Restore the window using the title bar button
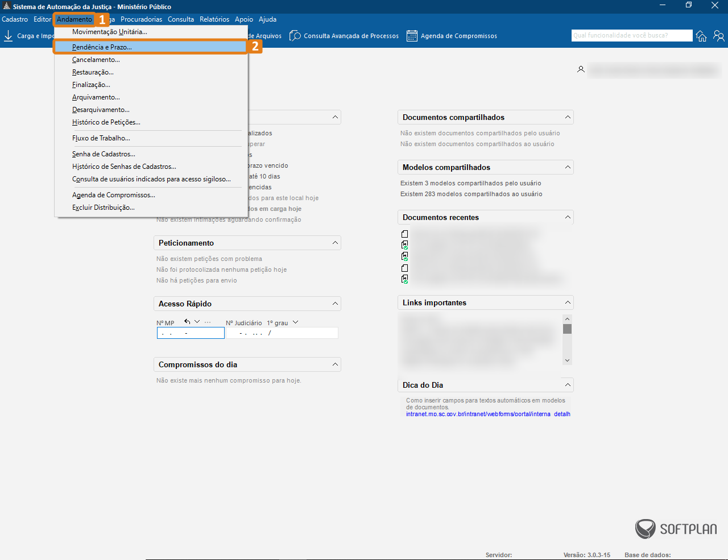 pos(689,5)
